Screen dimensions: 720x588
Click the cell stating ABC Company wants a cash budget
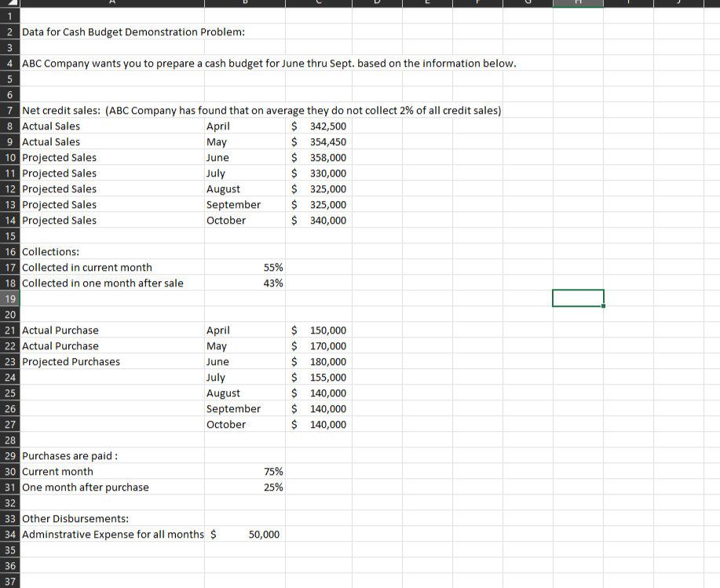pos(110,63)
